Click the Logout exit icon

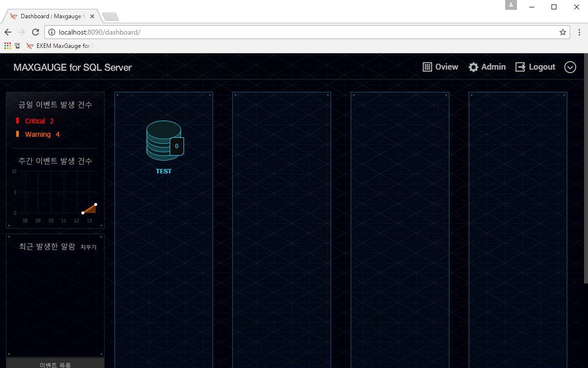pyautogui.click(x=520, y=67)
